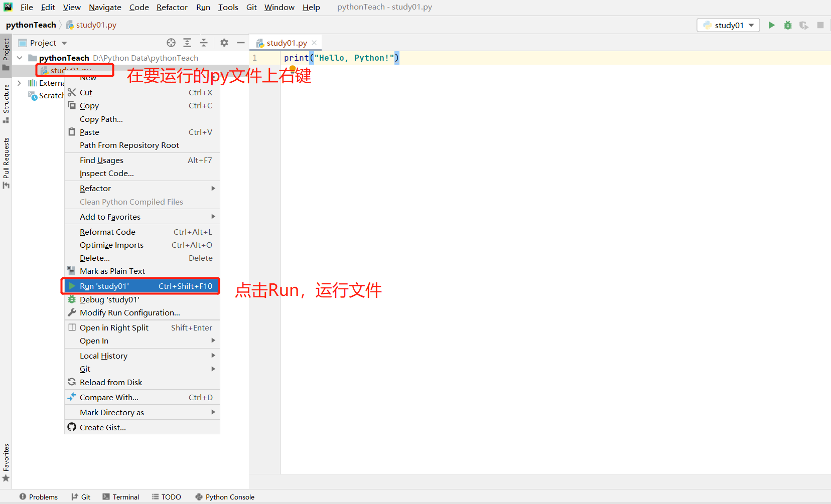The height and width of the screenshot is (504, 831).
Task: Open the Git menu in menu bar
Action: [x=252, y=7]
